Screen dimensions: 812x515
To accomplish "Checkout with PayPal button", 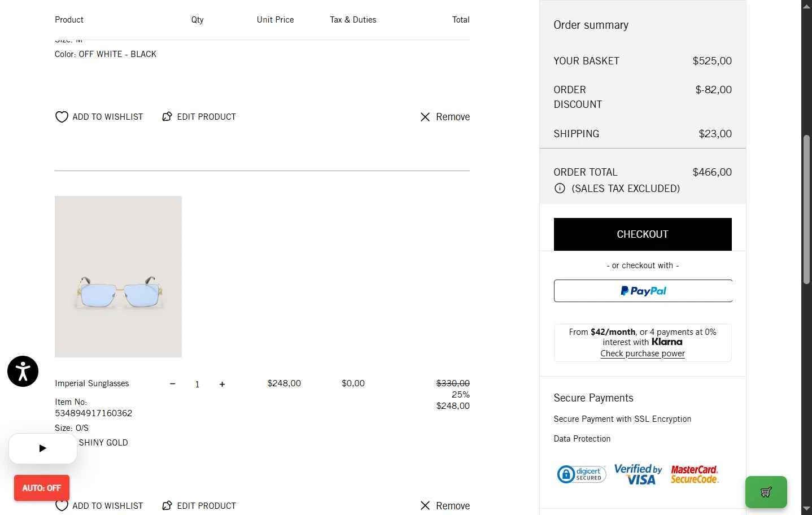I will point(643,291).
